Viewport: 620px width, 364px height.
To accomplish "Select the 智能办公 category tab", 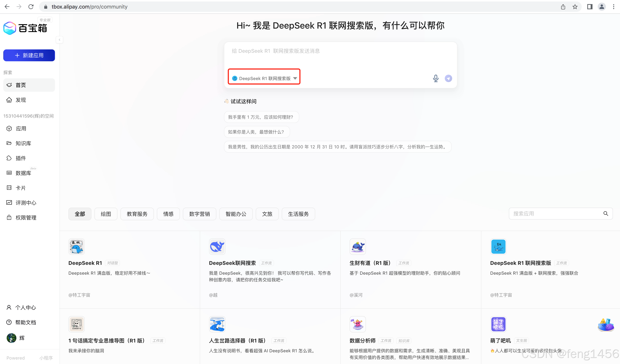I will (236, 214).
